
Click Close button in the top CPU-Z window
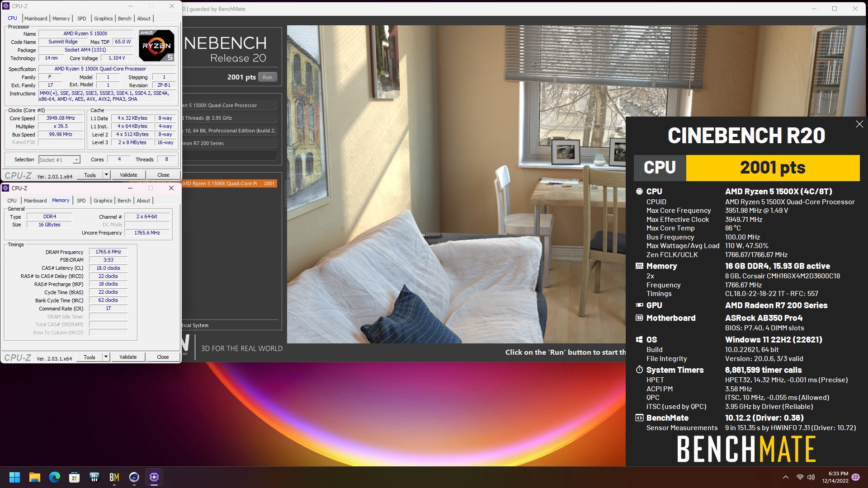(163, 175)
